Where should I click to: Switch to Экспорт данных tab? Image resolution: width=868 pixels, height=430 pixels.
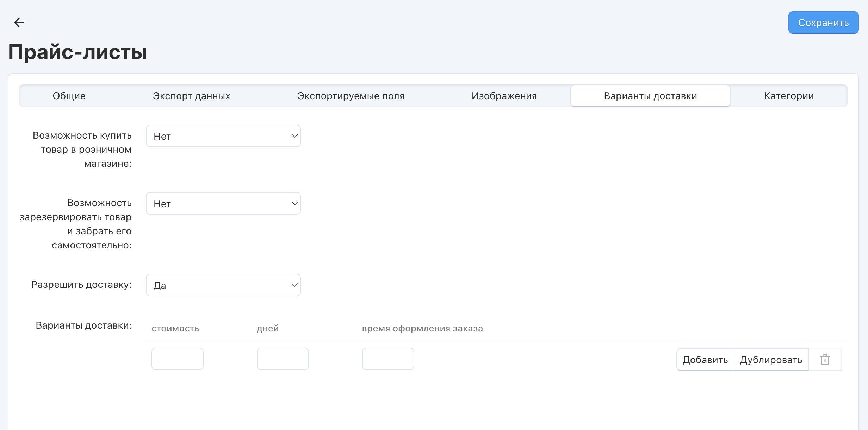[x=191, y=96]
